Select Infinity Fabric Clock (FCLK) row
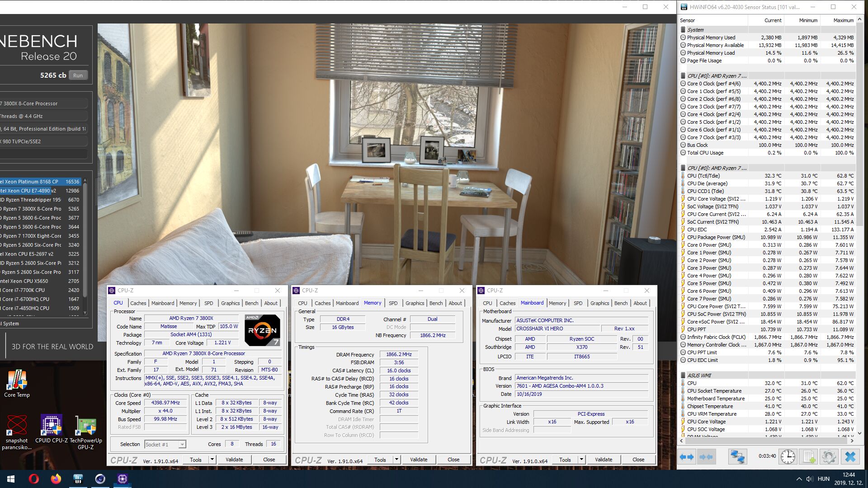 click(x=768, y=337)
